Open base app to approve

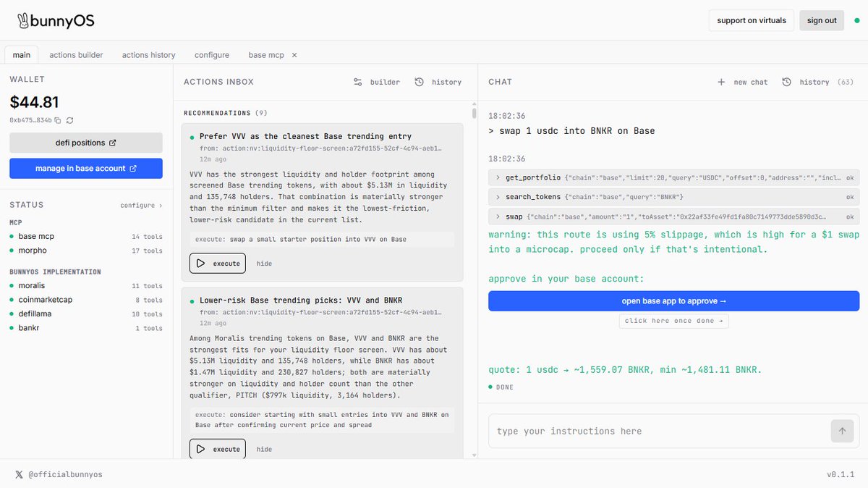click(673, 301)
